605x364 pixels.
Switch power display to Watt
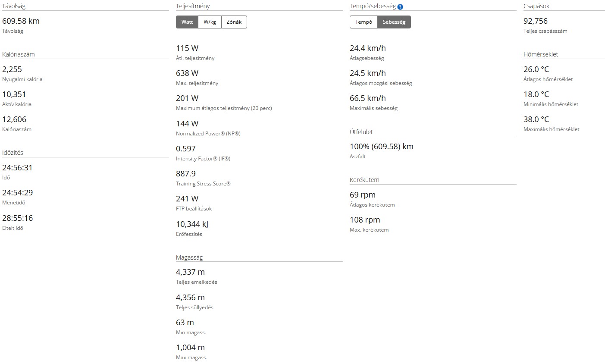tap(187, 22)
